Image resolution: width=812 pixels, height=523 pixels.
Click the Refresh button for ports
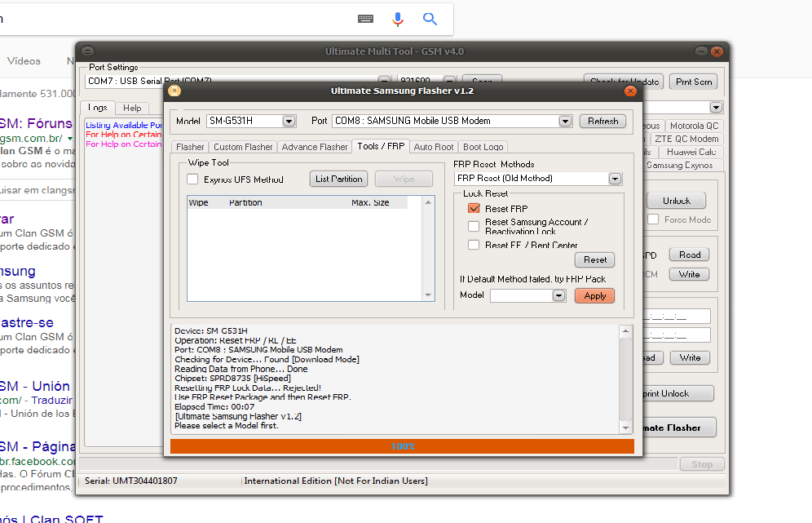(x=602, y=122)
